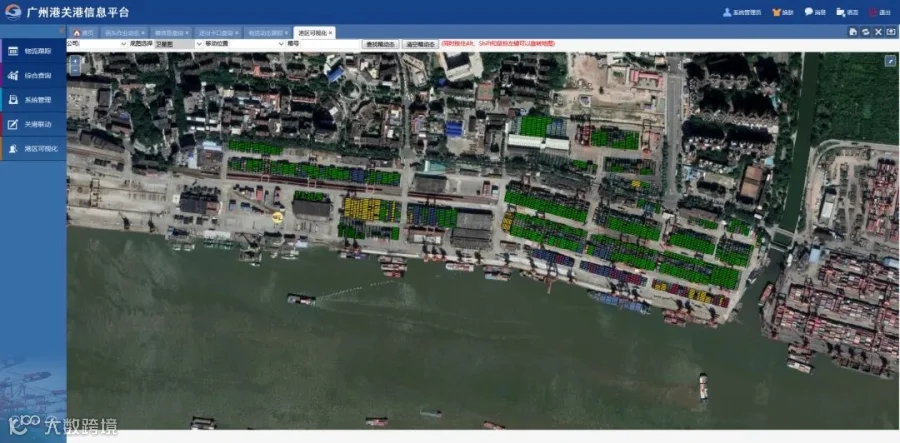Open 关港联动 sidebar item

(33, 125)
